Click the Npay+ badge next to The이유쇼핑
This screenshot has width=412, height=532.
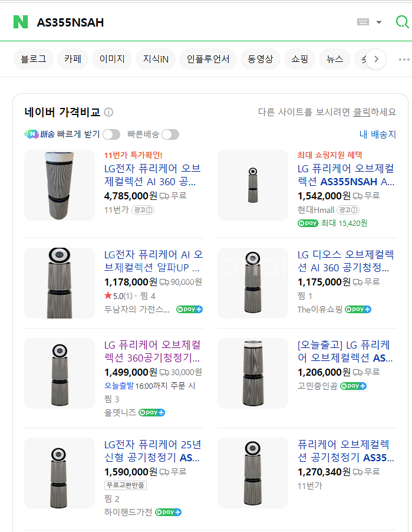pos(358,309)
